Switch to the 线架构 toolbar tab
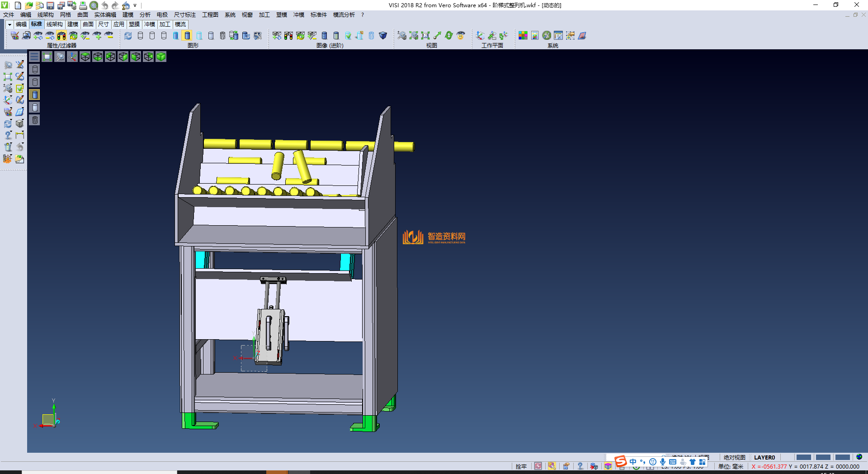Screen dimensions: 868x474 [x=54, y=24]
